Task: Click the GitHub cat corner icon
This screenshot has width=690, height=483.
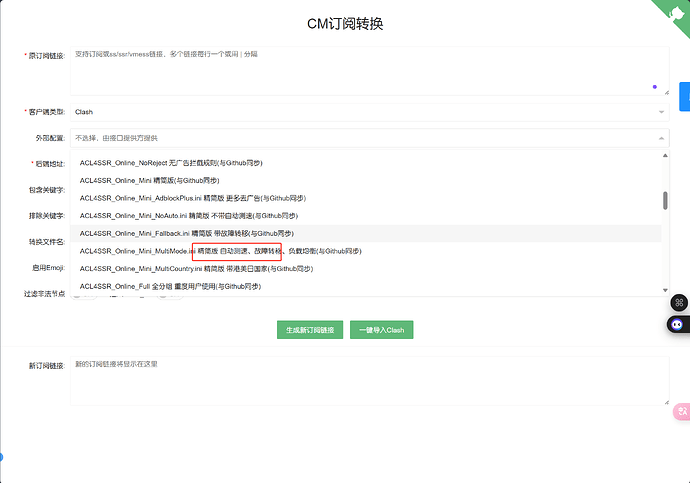Action: coord(675,12)
